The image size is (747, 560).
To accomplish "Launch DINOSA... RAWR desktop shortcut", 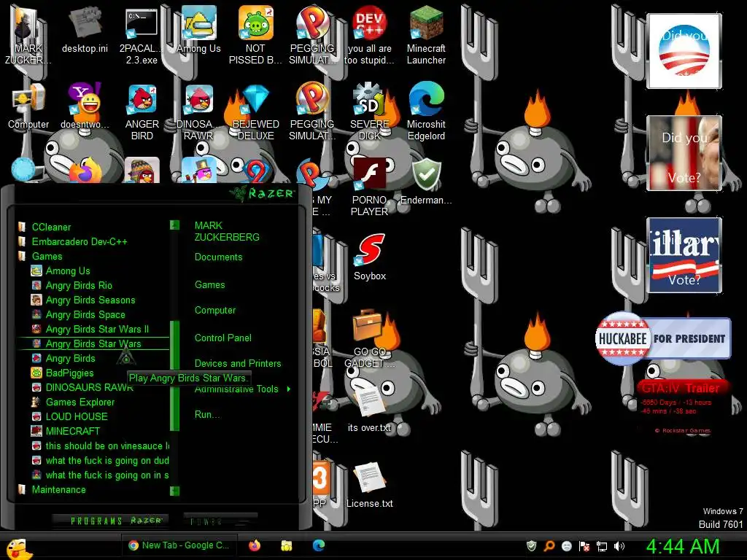I will 198,112.
